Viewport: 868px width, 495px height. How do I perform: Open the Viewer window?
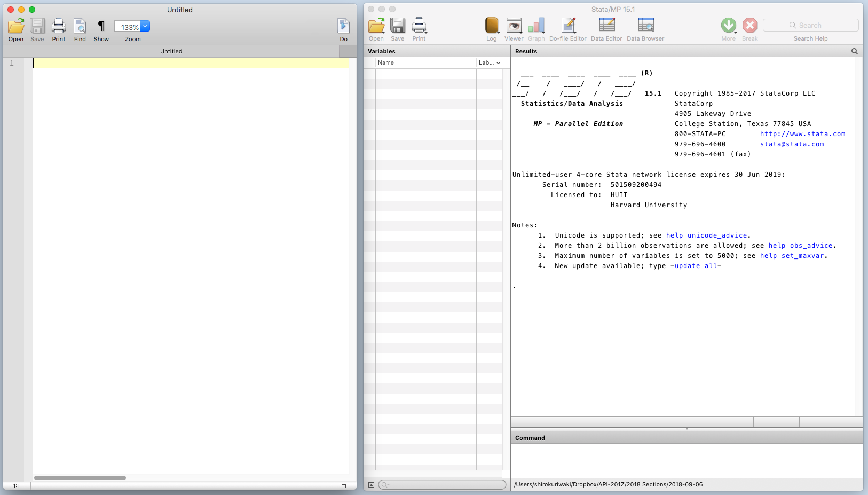click(x=514, y=26)
